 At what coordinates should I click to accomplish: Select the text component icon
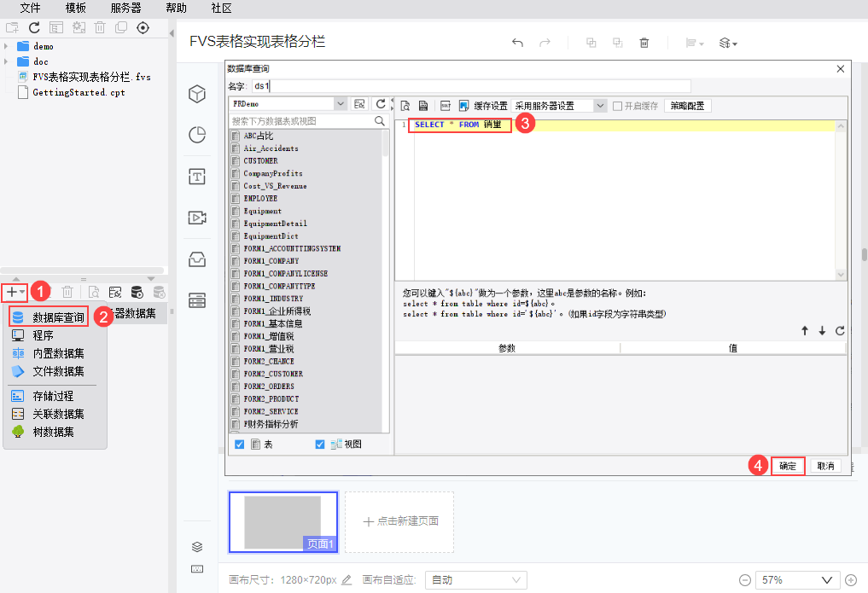197,177
